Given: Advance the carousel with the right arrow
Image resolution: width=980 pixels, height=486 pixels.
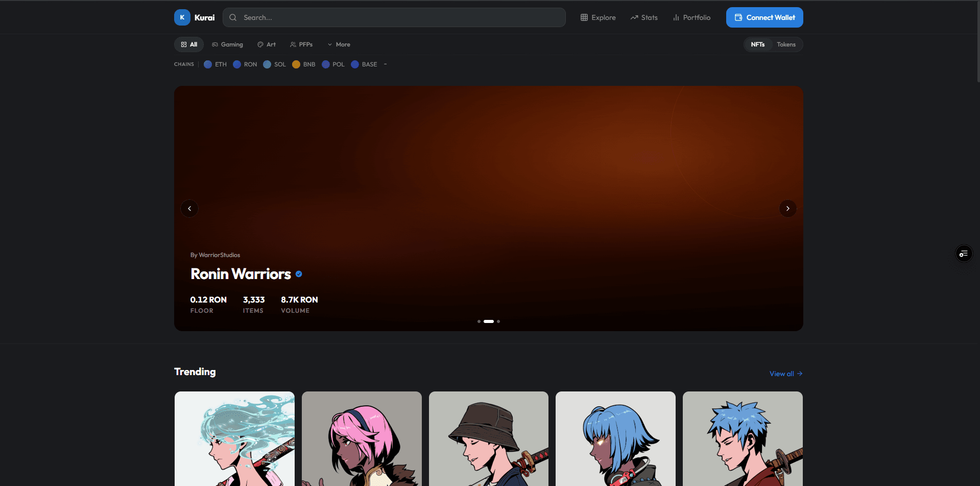Looking at the screenshot, I should 787,209.
